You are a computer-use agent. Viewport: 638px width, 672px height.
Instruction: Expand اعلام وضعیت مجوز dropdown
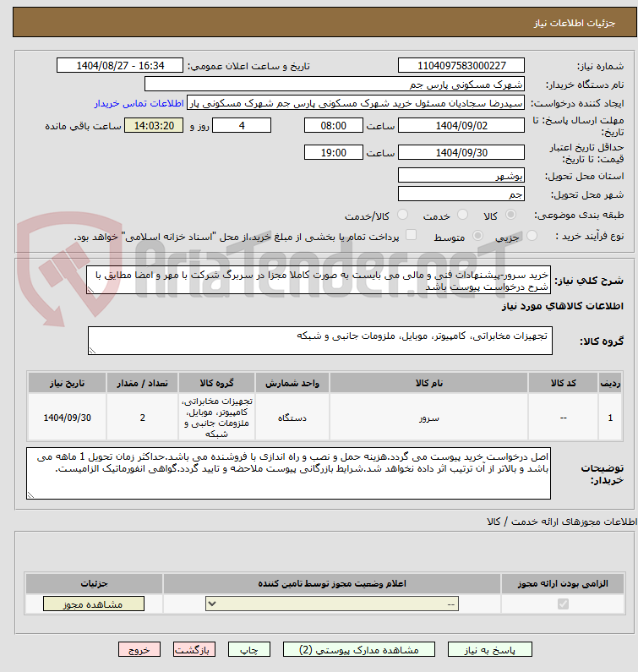pos(332,604)
